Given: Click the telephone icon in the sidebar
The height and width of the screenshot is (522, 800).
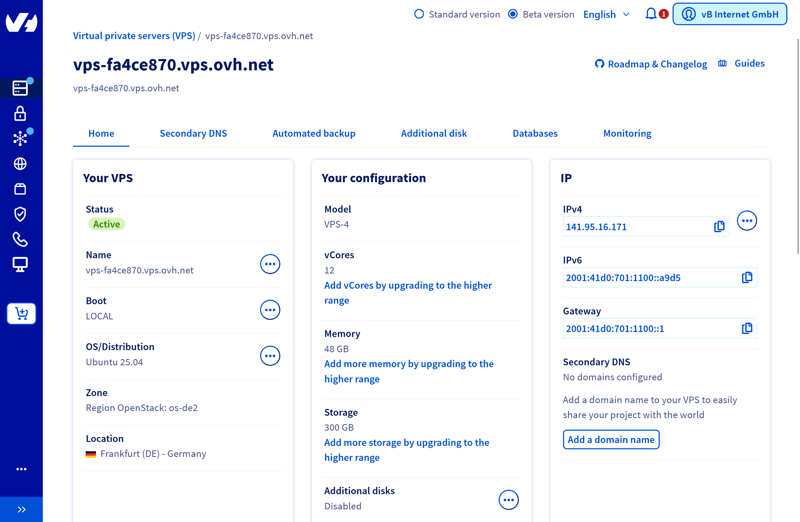Looking at the screenshot, I should [20, 240].
